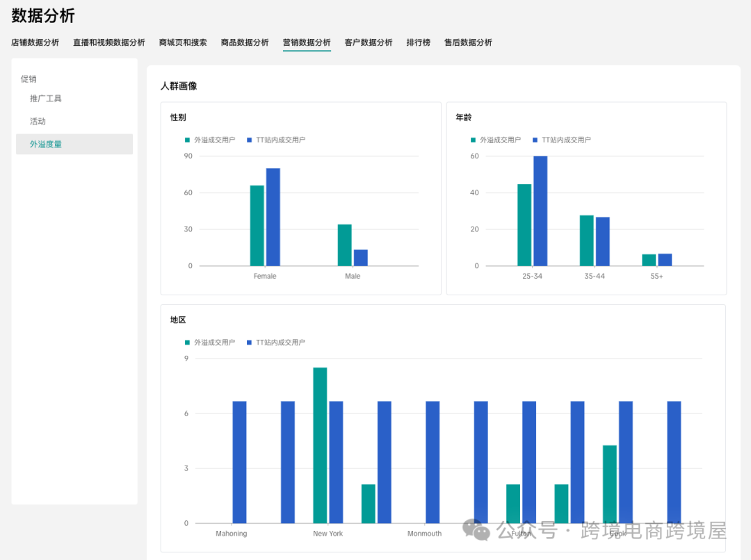Viewport: 751px width, 560px height.
Task: Click the blue Female bar in 性别 chart
Action: coord(273,217)
